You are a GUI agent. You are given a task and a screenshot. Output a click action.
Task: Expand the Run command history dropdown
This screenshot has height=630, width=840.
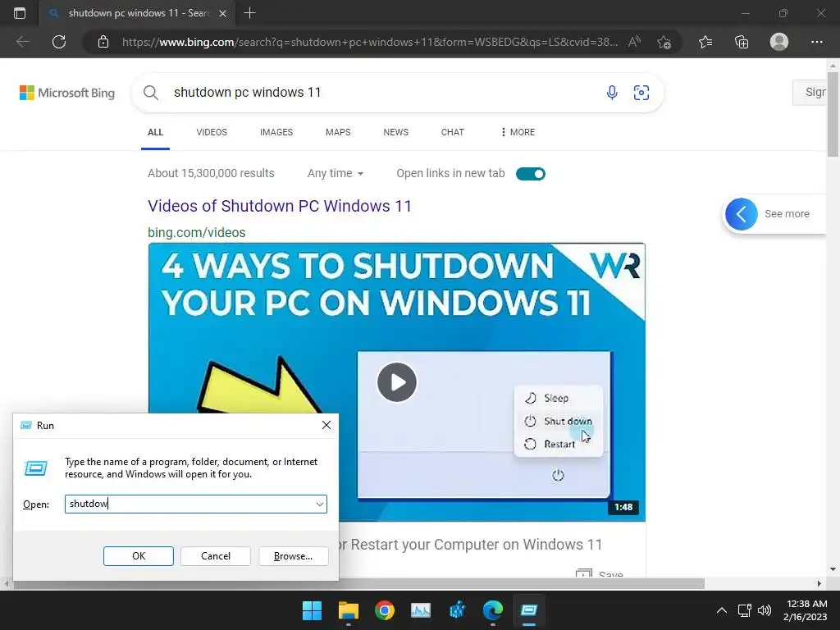tap(320, 504)
